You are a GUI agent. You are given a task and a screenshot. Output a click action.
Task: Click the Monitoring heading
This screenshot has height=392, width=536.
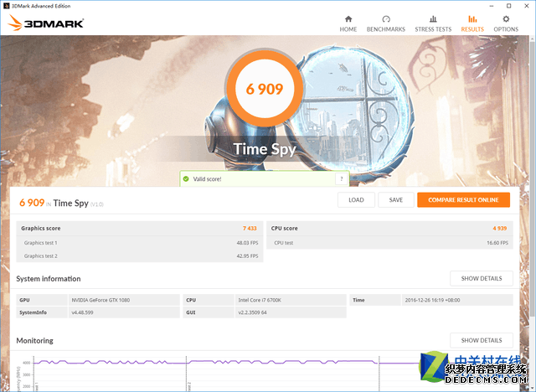(34, 340)
